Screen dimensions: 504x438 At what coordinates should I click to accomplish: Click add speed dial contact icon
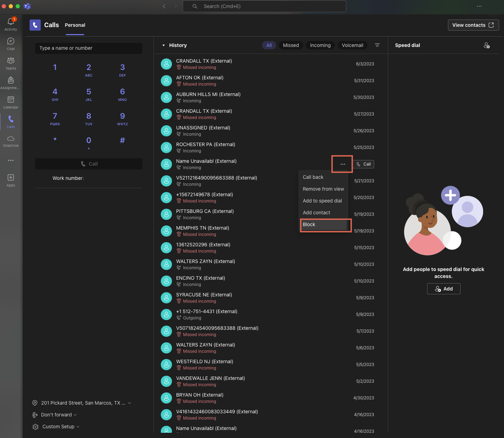[x=487, y=45]
